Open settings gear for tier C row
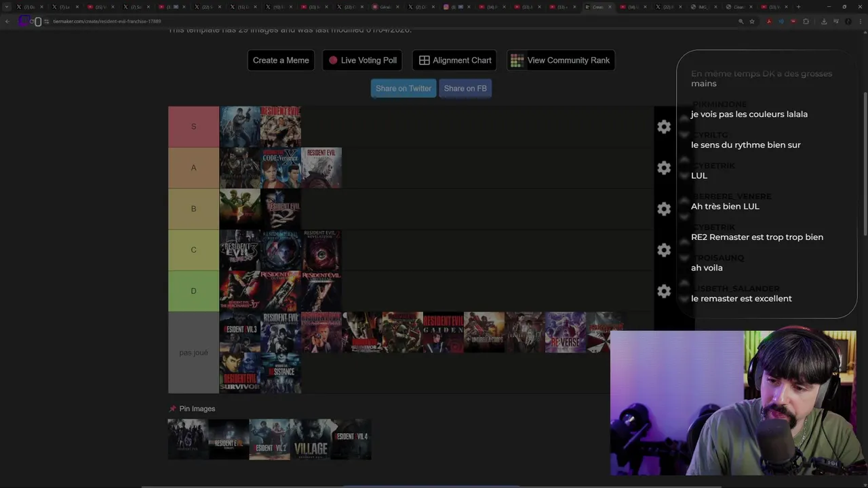The height and width of the screenshot is (488, 868). (x=664, y=250)
